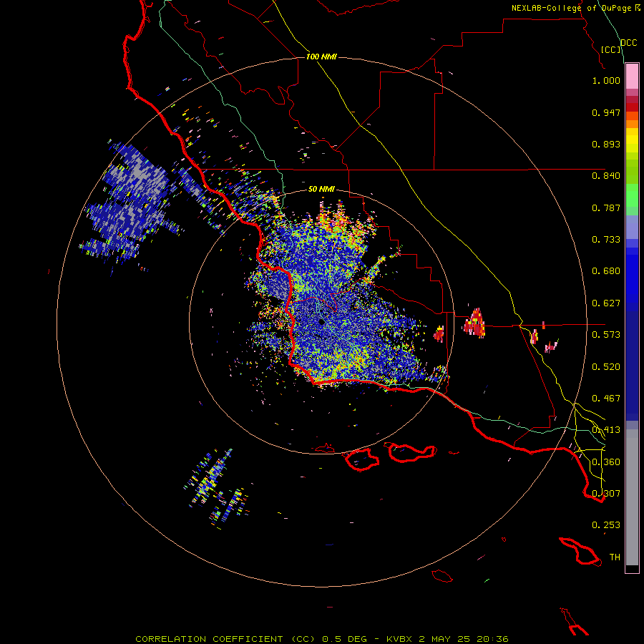Click the 50 NMI range ring label
This screenshot has width=644, height=644.
click(x=321, y=189)
